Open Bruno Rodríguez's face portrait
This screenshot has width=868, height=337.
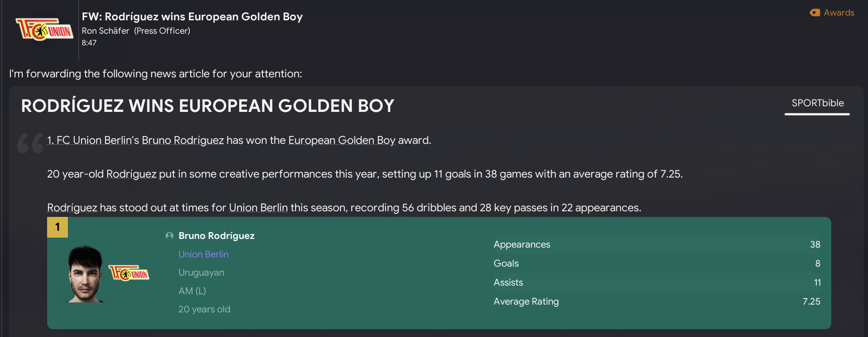tap(85, 274)
